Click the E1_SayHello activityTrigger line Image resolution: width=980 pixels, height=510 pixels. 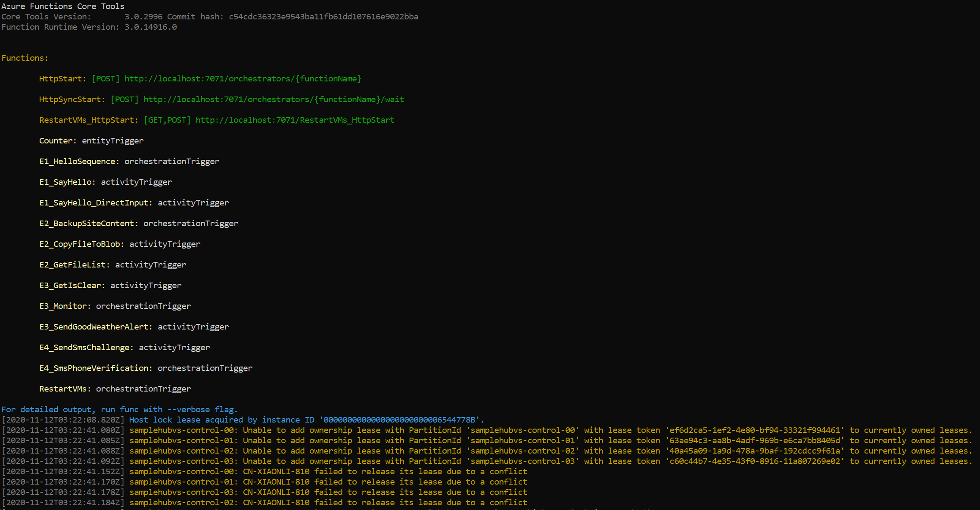(x=105, y=182)
